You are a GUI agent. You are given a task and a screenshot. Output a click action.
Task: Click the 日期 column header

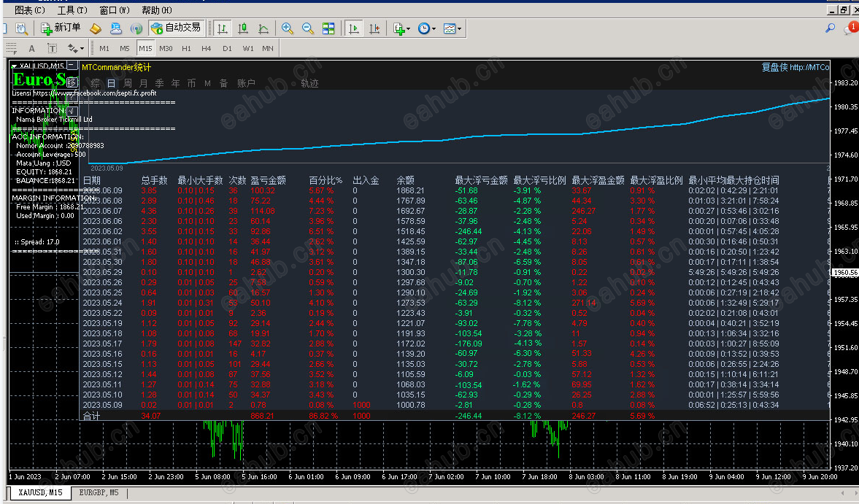click(x=91, y=180)
